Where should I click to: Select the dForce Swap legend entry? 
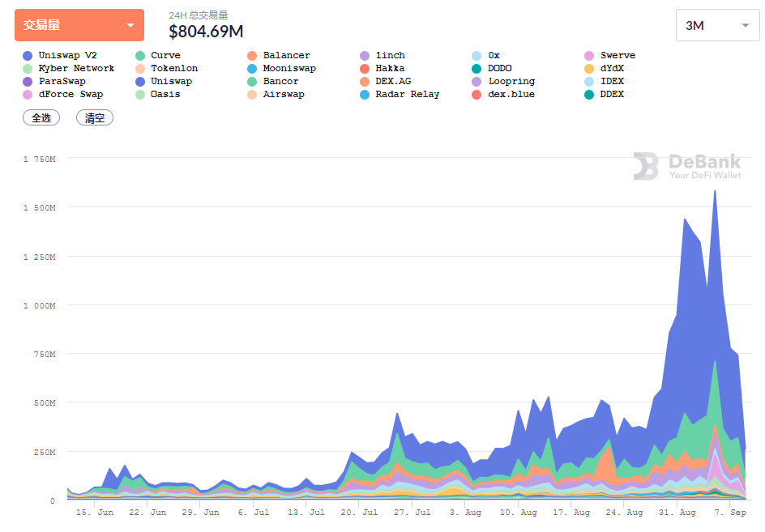point(63,94)
